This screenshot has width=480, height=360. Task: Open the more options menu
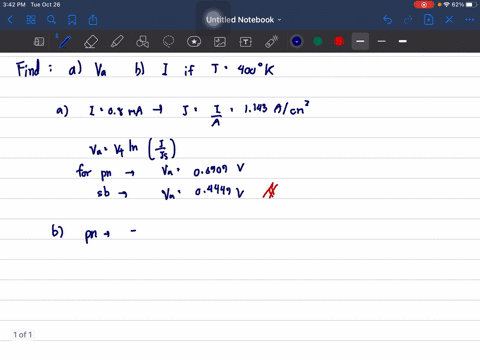[x=470, y=20]
